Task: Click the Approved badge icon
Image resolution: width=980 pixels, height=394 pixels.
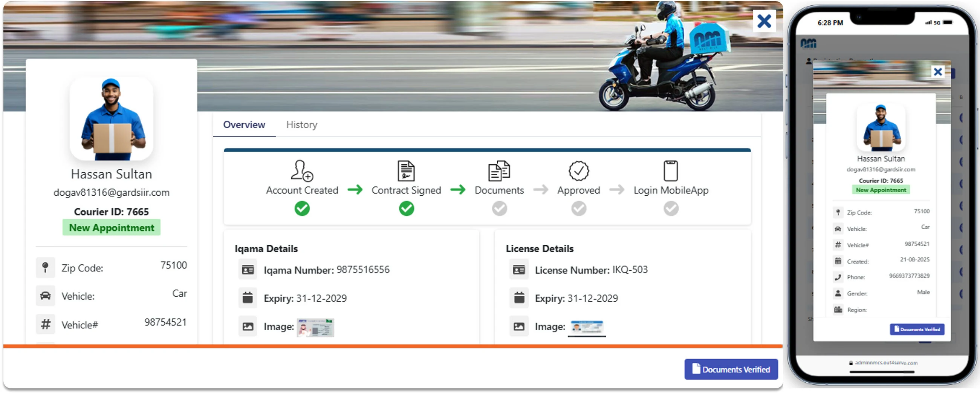Action: [579, 172]
